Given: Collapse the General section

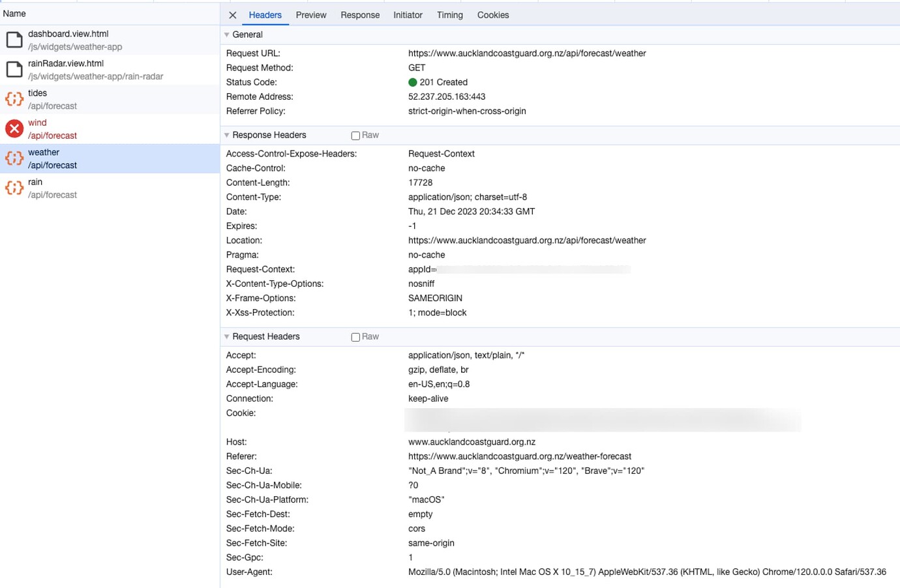Looking at the screenshot, I should coord(227,35).
